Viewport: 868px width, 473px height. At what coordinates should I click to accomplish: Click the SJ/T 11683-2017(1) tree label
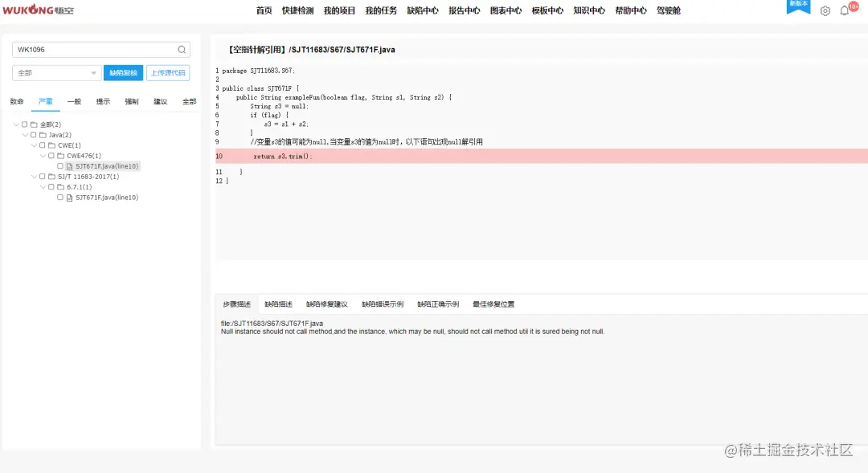pyautogui.click(x=88, y=177)
